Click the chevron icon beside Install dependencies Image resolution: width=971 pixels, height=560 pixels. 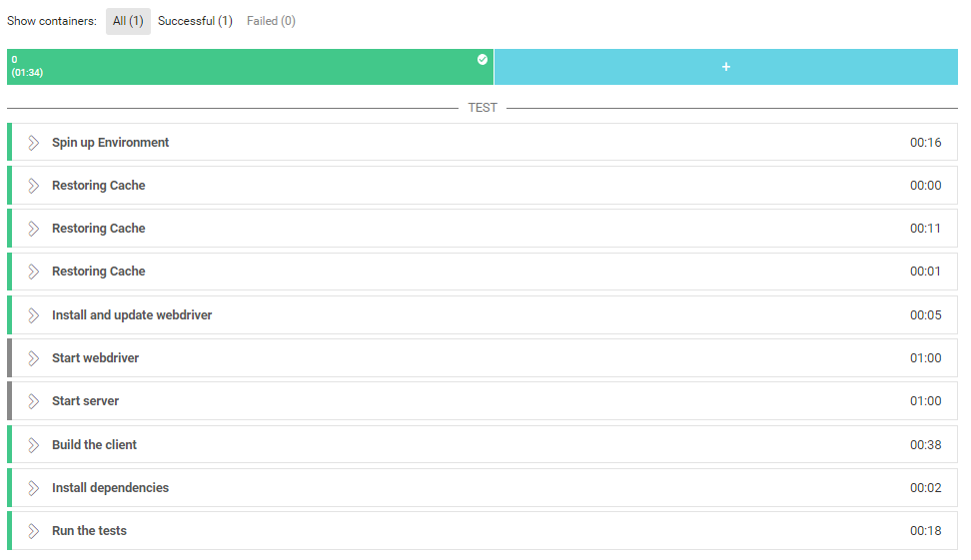pos(33,488)
